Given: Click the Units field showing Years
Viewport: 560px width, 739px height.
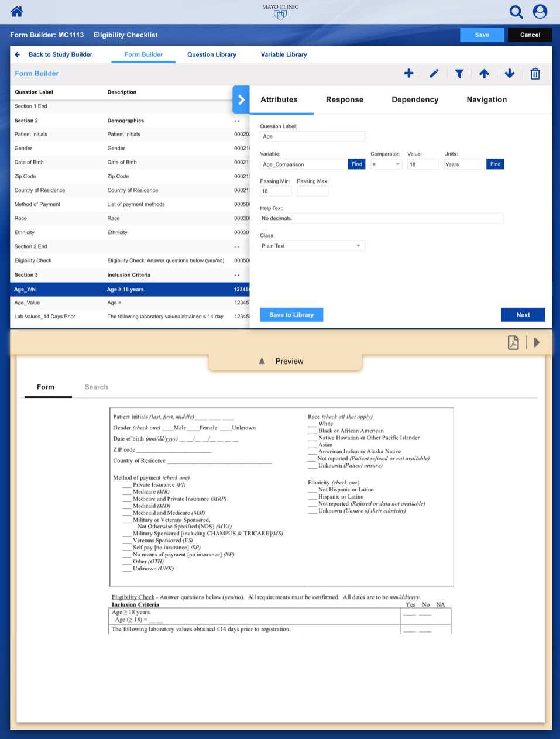Looking at the screenshot, I should point(465,164).
